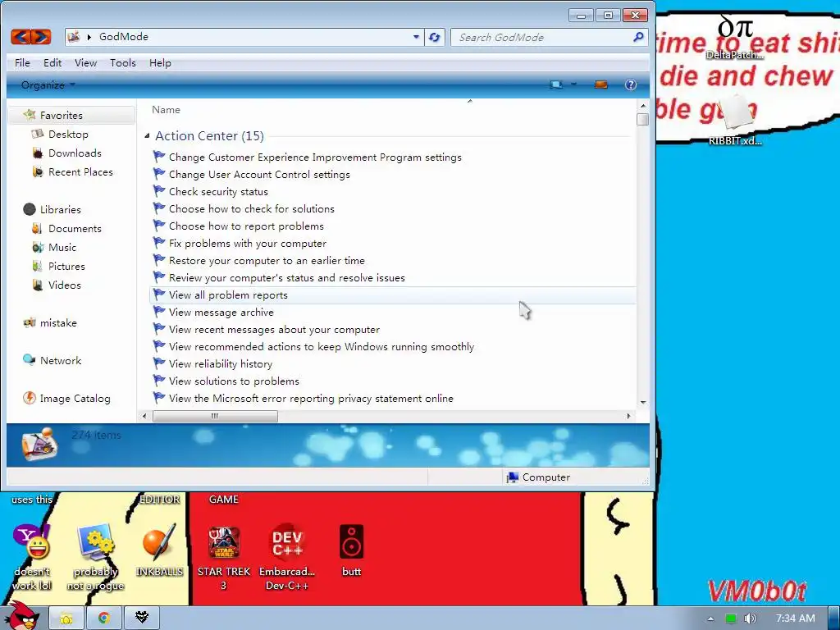Screen dimensions: 840x630
Task: Collapse the Action Center group
Action: pyautogui.click(x=147, y=136)
